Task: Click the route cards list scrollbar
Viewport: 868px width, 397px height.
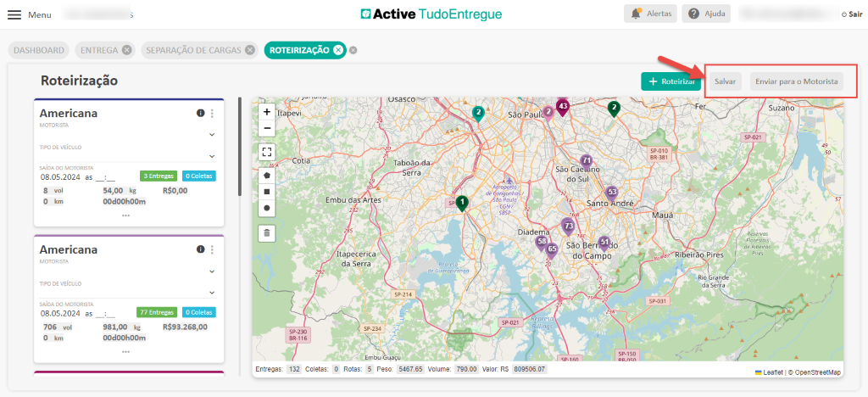Action: coord(239,146)
